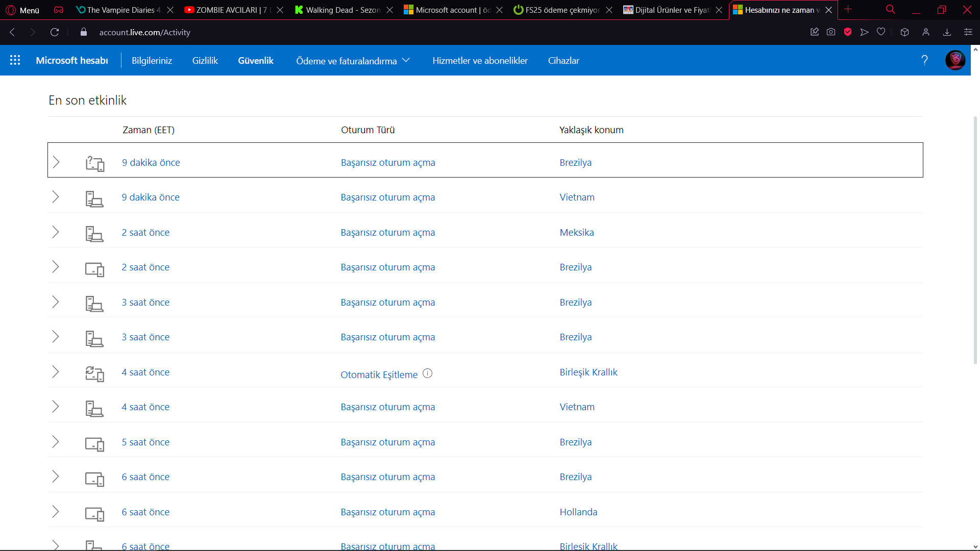980x551 pixels.
Task: Click the Otomatik Eşitleme session link
Action: pyautogui.click(x=379, y=374)
